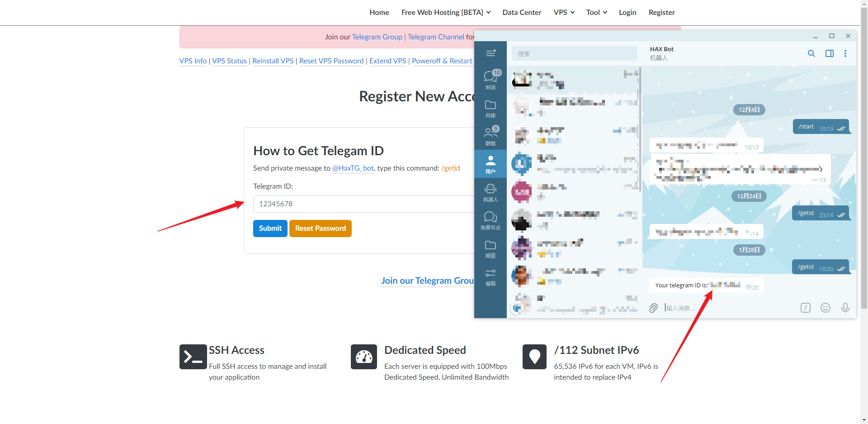868x424 pixels.
Task: Follow the Telegram Group link in banner
Action: click(377, 37)
